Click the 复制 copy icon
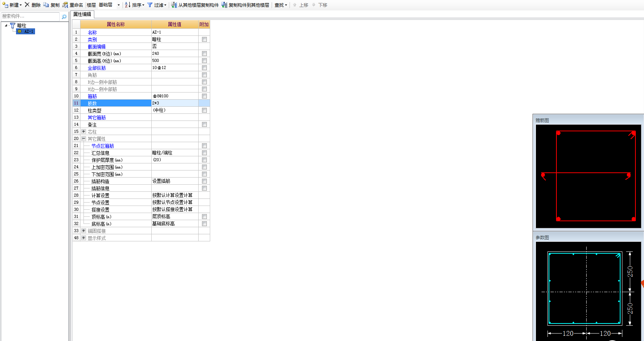Viewport: 644px width, 341px height. 46,5
